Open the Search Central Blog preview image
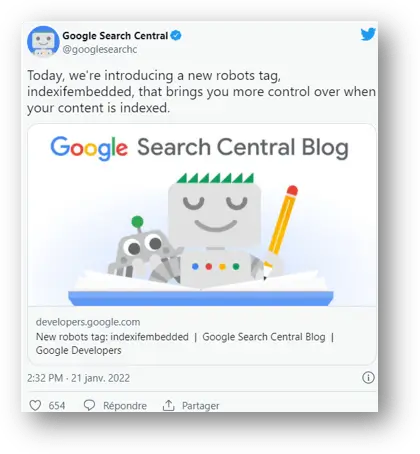Viewport: 420px width, 454px height. tap(202, 215)
